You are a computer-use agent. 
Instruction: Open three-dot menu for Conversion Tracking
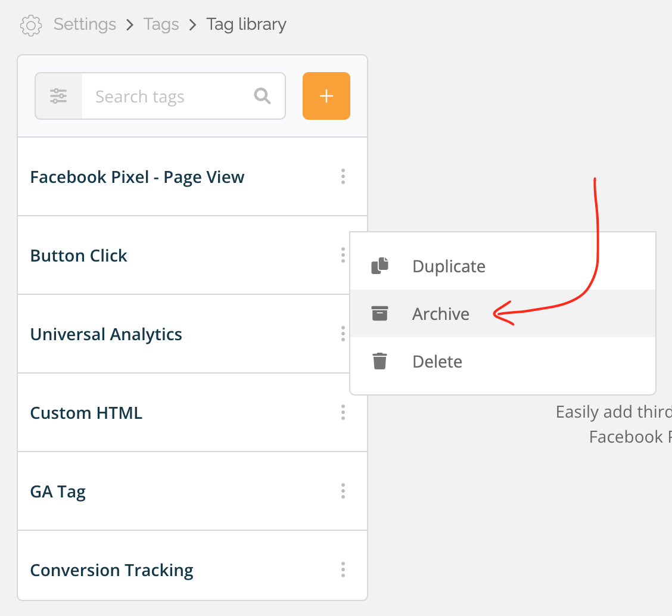(343, 570)
